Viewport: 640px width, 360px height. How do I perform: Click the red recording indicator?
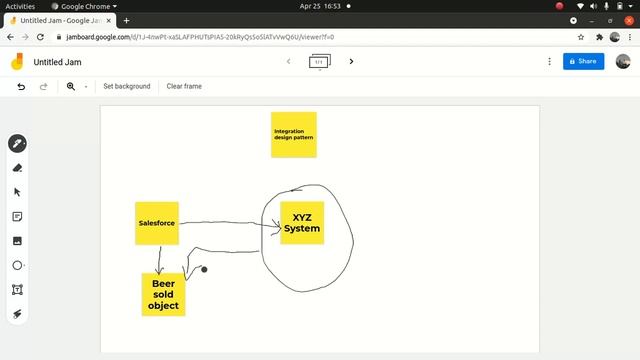coord(560,6)
